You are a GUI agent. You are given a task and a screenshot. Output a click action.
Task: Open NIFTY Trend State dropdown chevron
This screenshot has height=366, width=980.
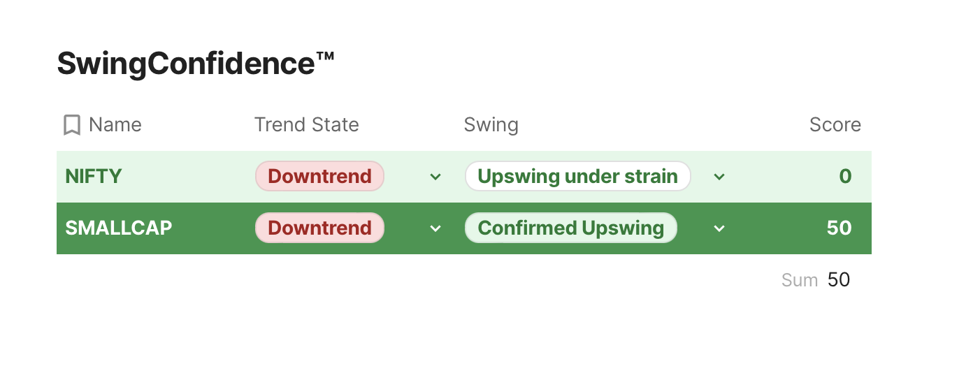tap(435, 177)
